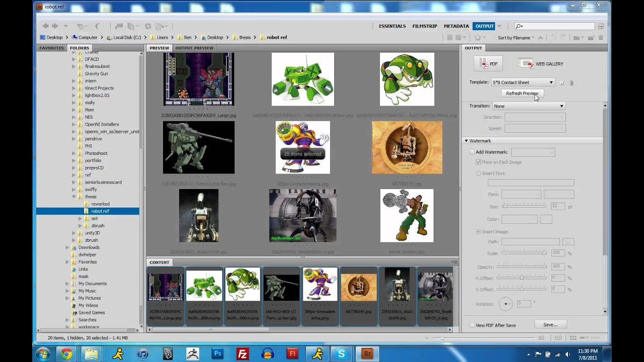This screenshot has height=362, width=644.
Task: Click the Get Photos from Camera icon
Action: [119, 26]
